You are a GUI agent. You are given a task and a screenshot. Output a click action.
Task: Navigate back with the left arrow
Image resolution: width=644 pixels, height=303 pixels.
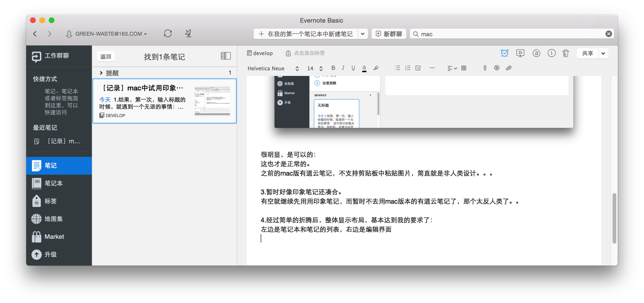(x=35, y=34)
